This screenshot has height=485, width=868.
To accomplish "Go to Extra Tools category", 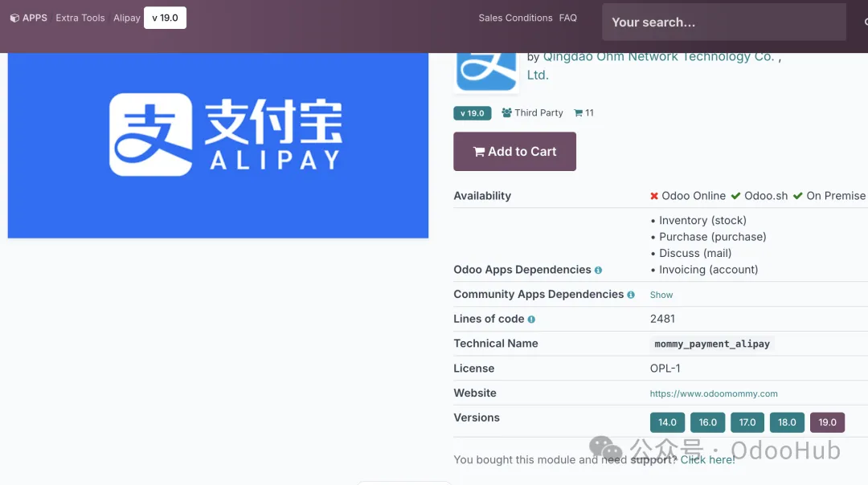I will [x=80, y=18].
